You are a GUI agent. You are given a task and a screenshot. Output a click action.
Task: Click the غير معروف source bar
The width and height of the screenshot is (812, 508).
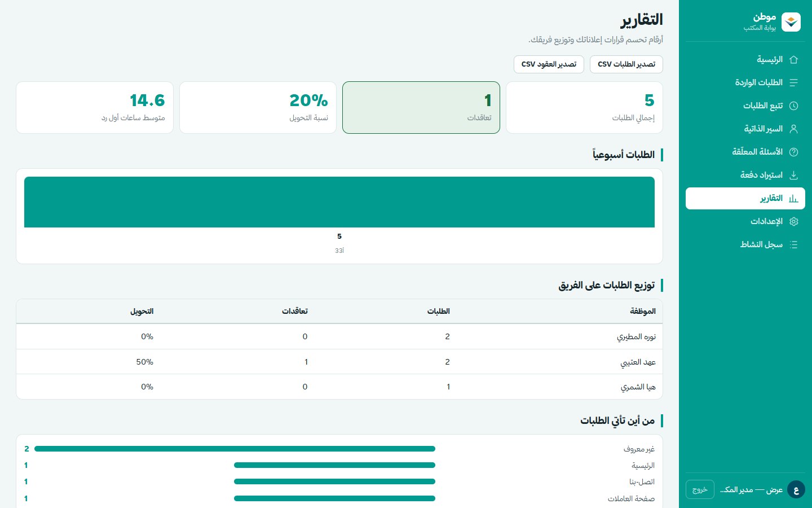pyautogui.click(x=235, y=449)
